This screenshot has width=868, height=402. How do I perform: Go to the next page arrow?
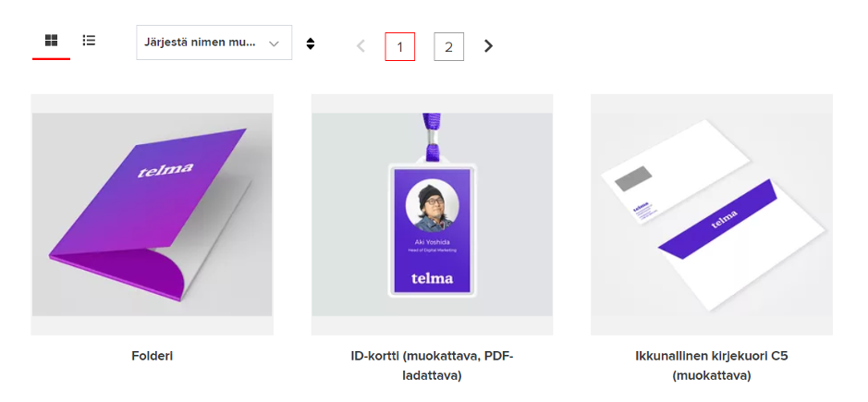tap(489, 46)
